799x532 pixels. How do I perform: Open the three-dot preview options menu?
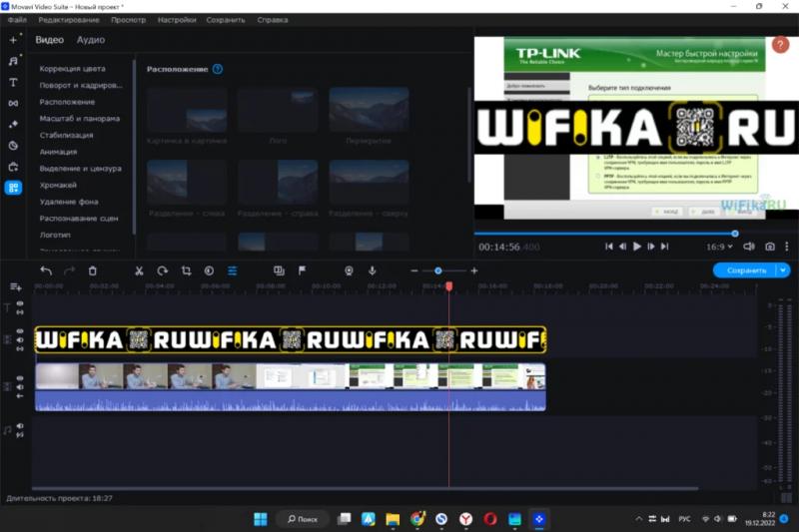tap(787, 247)
